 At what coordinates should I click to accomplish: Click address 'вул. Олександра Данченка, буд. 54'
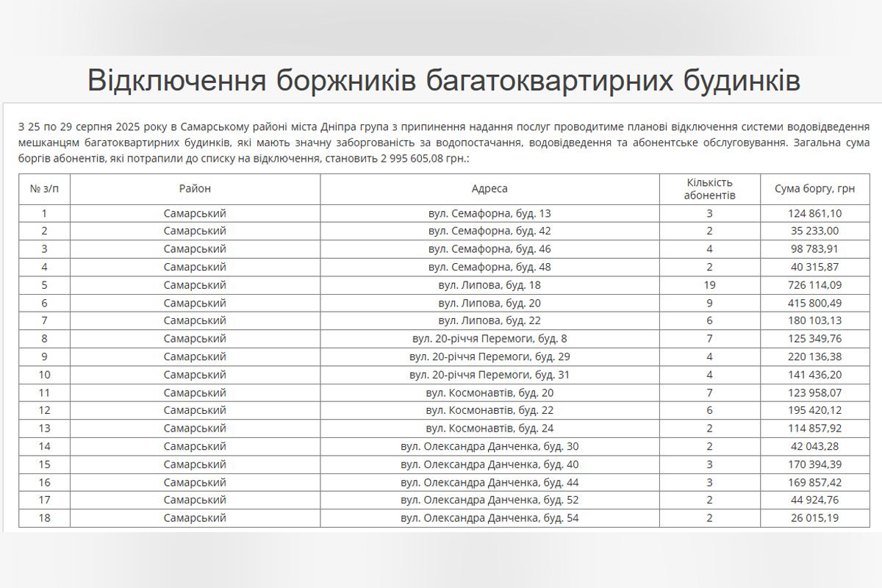490,518
